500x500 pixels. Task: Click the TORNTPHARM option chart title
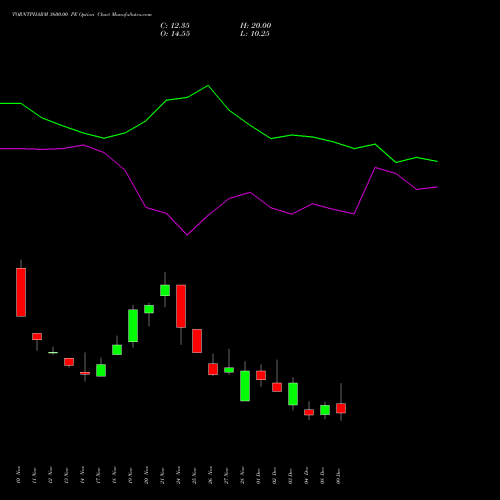[82, 15]
